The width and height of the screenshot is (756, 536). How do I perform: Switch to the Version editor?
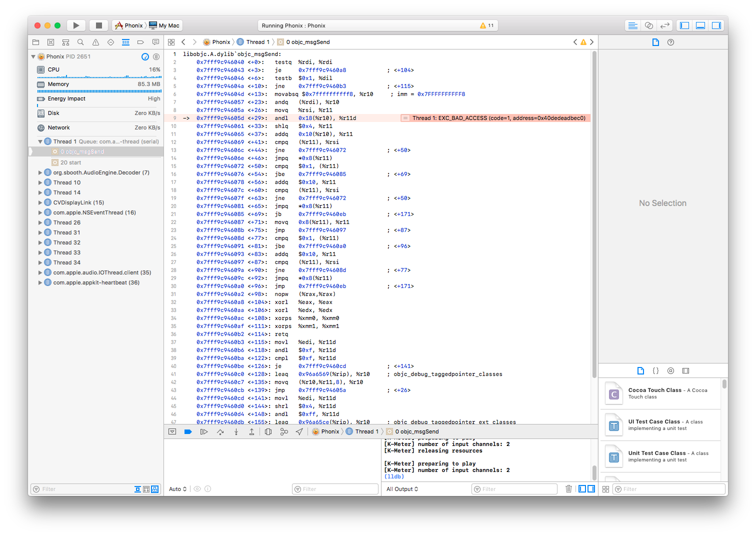point(665,25)
